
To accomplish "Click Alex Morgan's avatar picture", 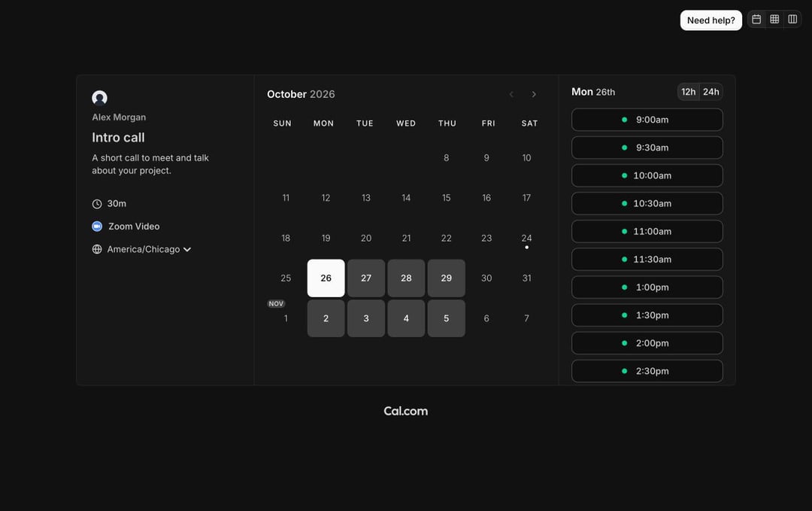I will [99, 98].
